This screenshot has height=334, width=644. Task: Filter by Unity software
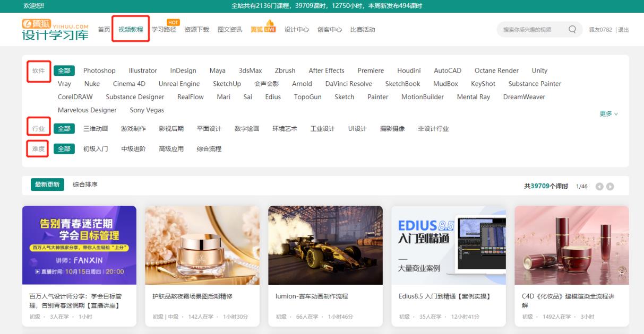tap(539, 71)
